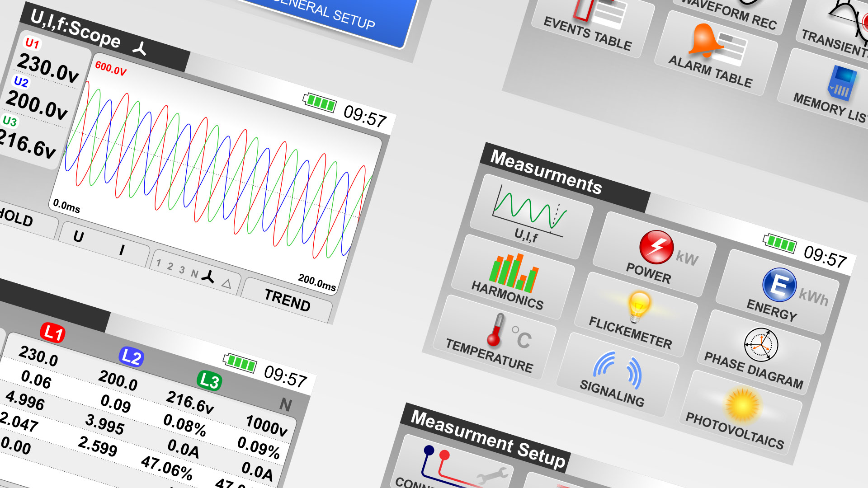Select N in phase selector
This screenshot has width=868, height=488.
194,273
